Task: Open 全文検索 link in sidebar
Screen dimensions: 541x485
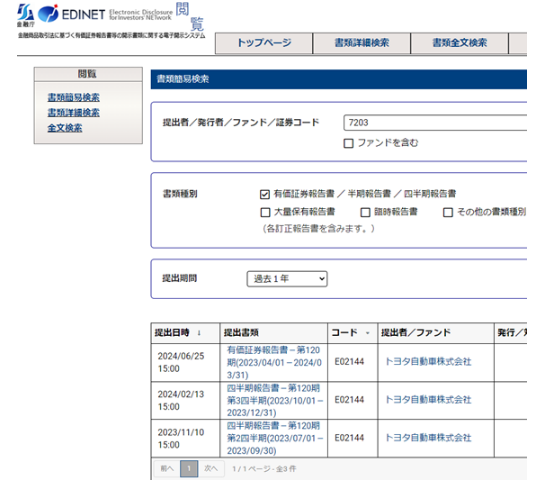Action: click(x=65, y=128)
